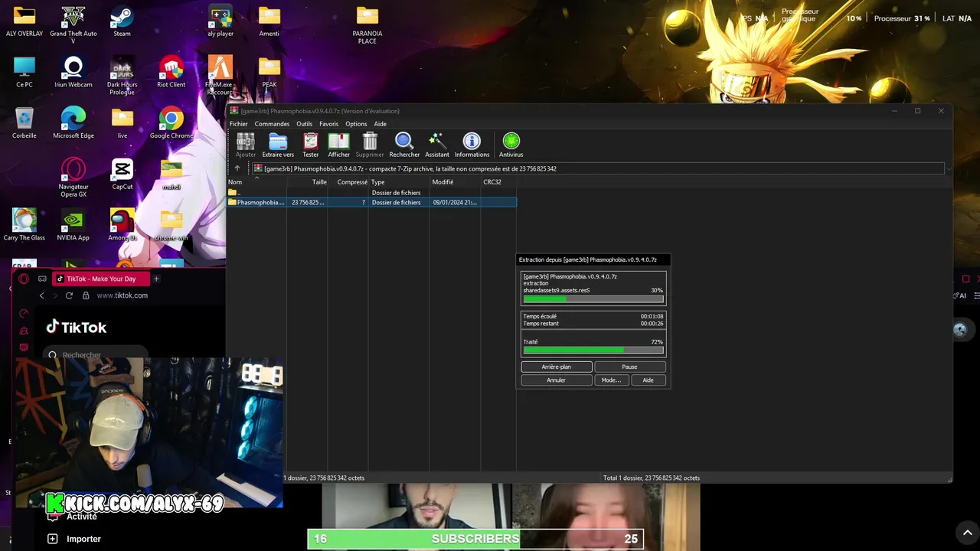Screen dimensions: 980x551
Task: Click the Aide button in extraction dialog
Action: tap(648, 380)
